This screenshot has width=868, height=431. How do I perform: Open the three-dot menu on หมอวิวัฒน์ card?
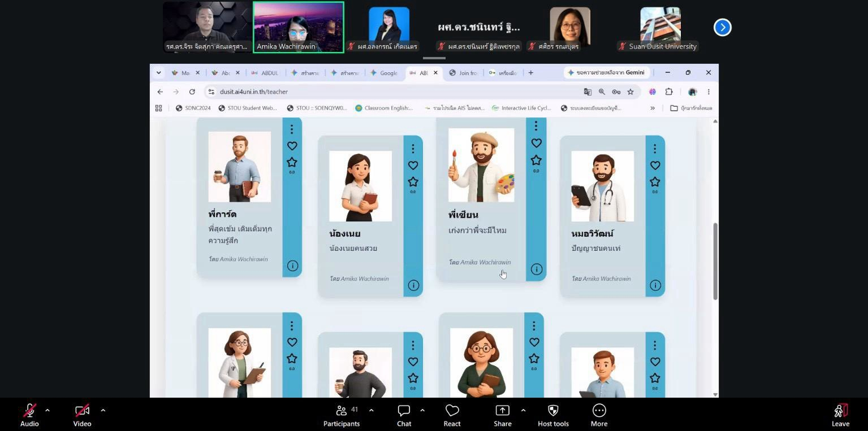pyautogui.click(x=655, y=149)
